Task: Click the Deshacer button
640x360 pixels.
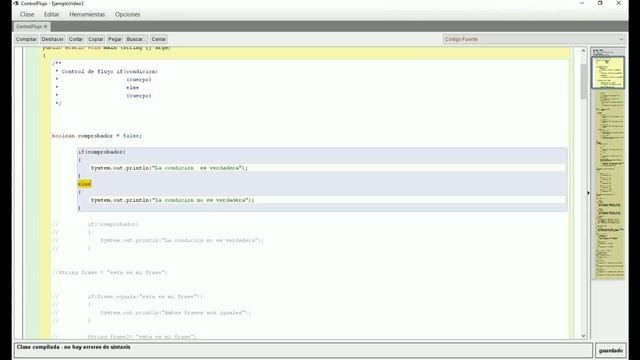Action: pos(53,39)
